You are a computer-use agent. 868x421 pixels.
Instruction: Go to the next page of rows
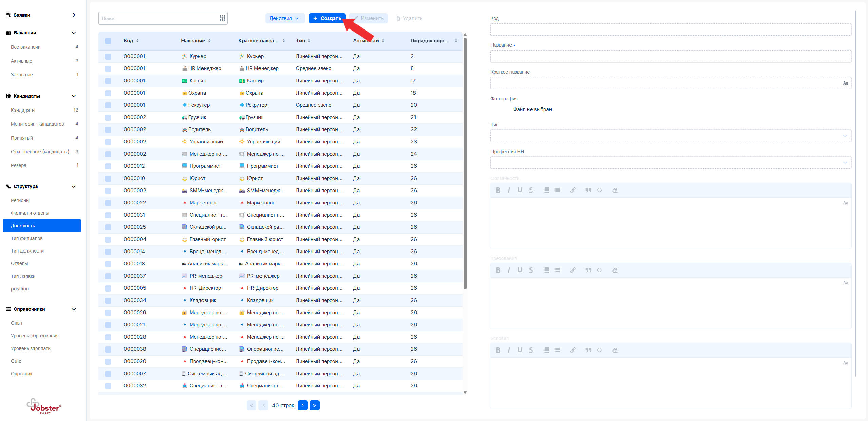click(302, 405)
